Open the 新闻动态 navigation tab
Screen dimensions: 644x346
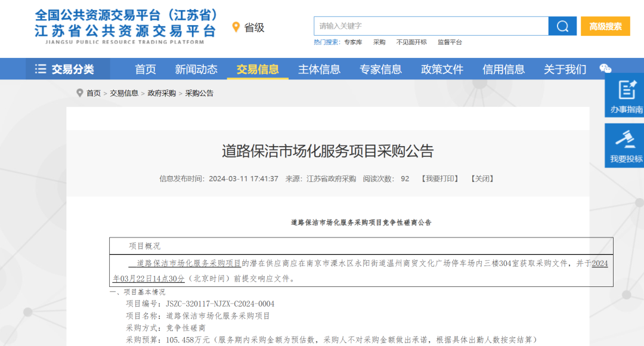(x=196, y=69)
